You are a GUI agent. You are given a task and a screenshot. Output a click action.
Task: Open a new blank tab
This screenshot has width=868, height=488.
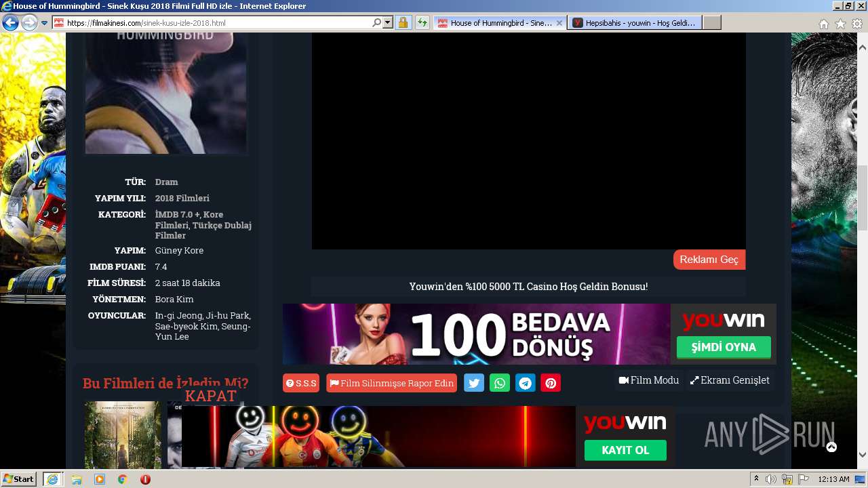[711, 23]
